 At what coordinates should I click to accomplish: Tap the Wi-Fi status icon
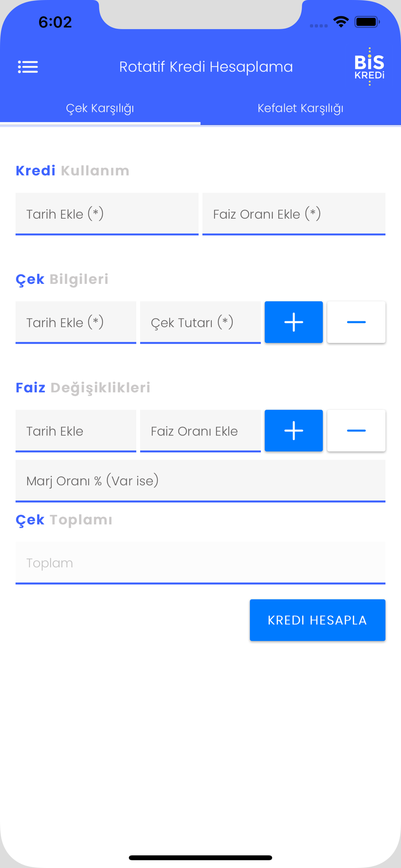click(x=341, y=22)
